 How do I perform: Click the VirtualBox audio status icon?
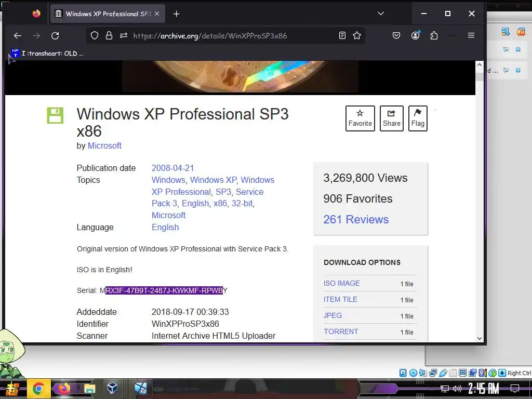[423, 373]
